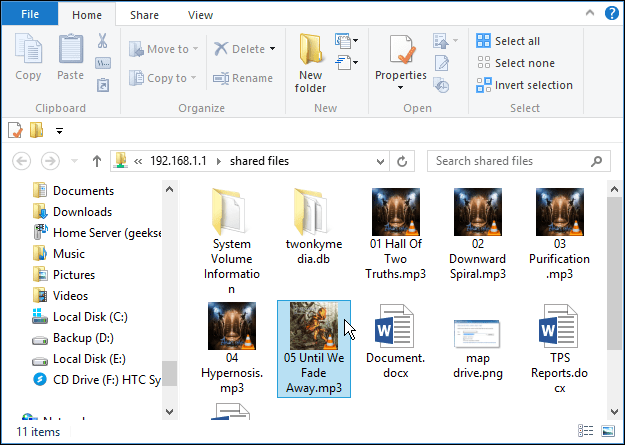Viewport: 625px width, 445px height.
Task: Select Local Disk (E:) drive
Action: [79, 359]
